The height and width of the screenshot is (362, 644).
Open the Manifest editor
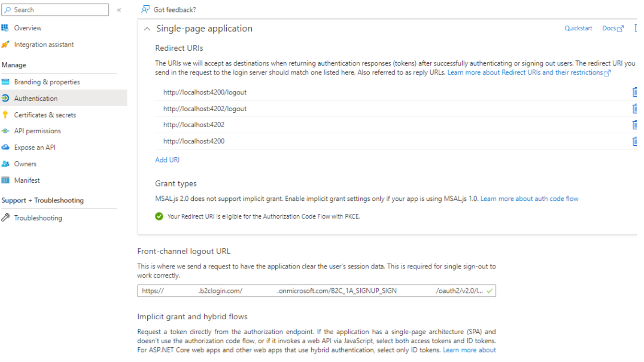tap(28, 180)
